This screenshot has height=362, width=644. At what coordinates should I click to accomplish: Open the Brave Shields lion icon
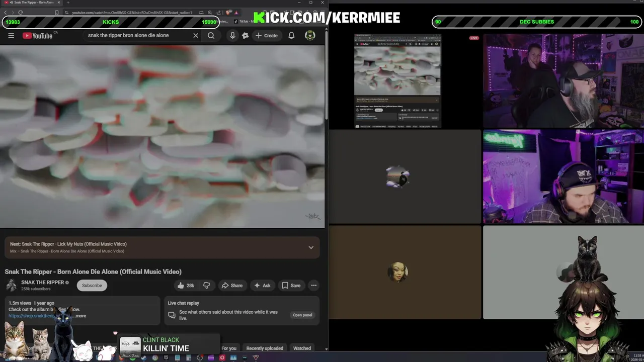pos(229,13)
